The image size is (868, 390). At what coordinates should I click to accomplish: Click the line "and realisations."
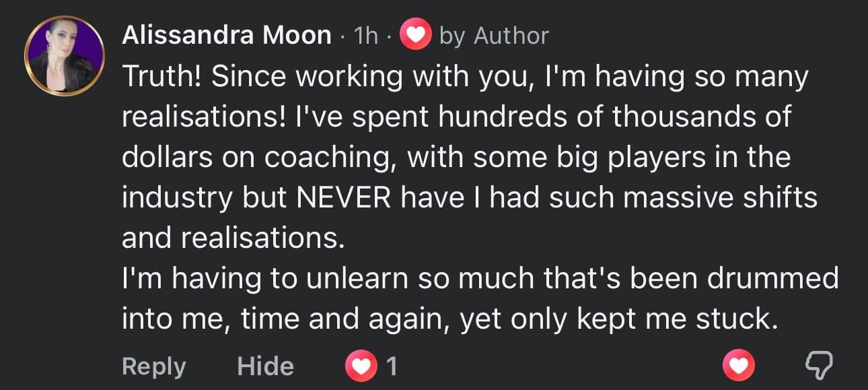click(233, 238)
